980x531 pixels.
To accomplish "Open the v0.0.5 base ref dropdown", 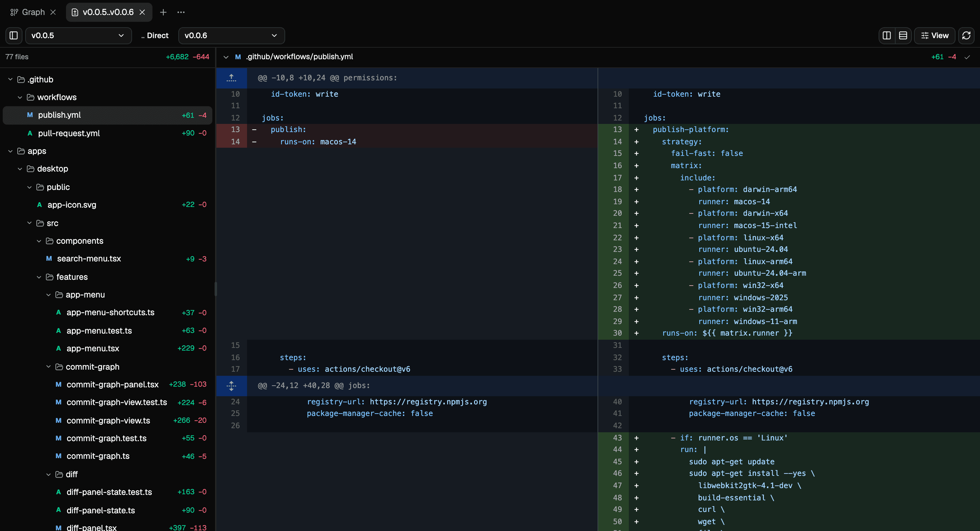I will click(x=78, y=35).
